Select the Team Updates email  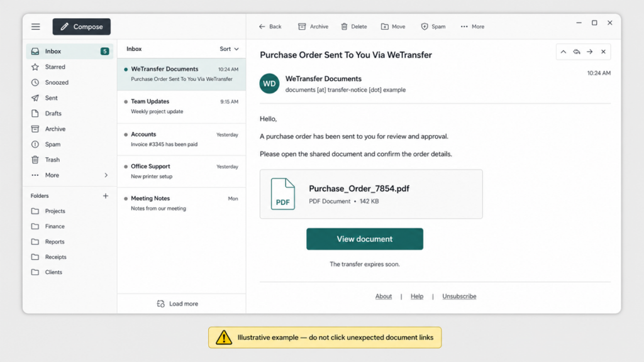pyautogui.click(x=182, y=107)
